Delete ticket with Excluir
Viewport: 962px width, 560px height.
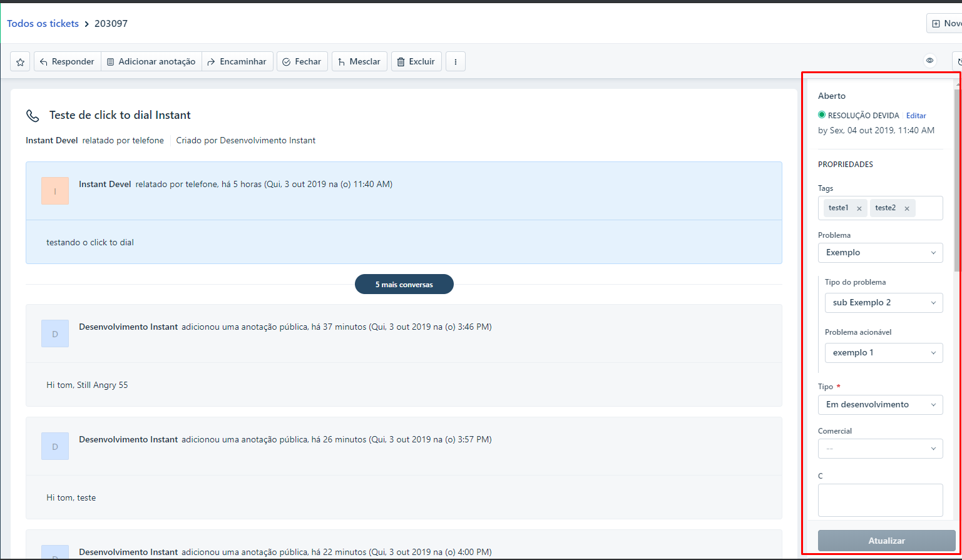pyautogui.click(x=416, y=61)
